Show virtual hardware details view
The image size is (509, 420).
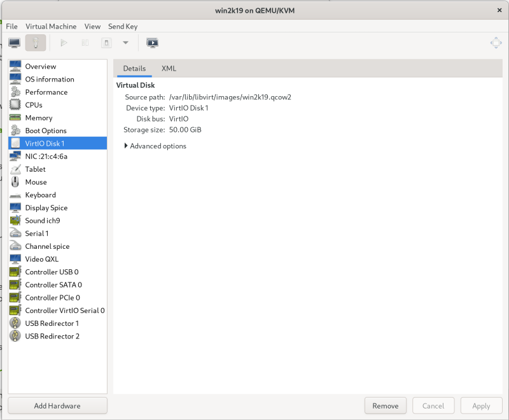pyautogui.click(x=36, y=43)
